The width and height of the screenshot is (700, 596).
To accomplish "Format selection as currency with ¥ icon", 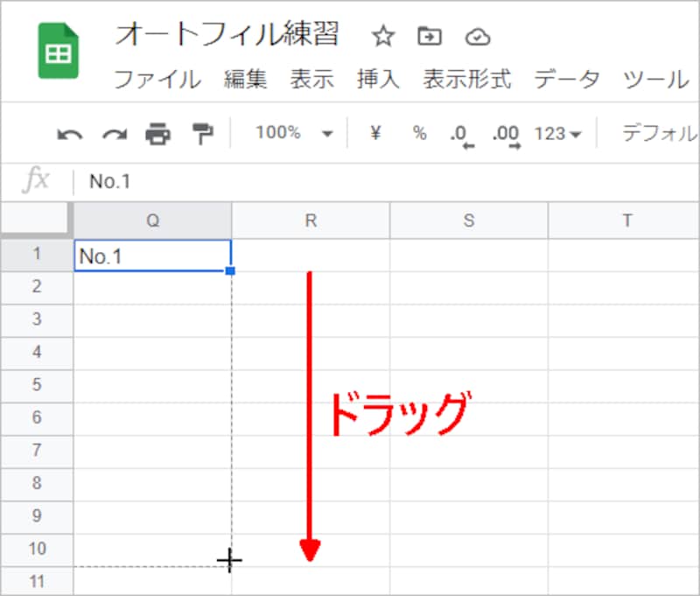I will (x=375, y=133).
